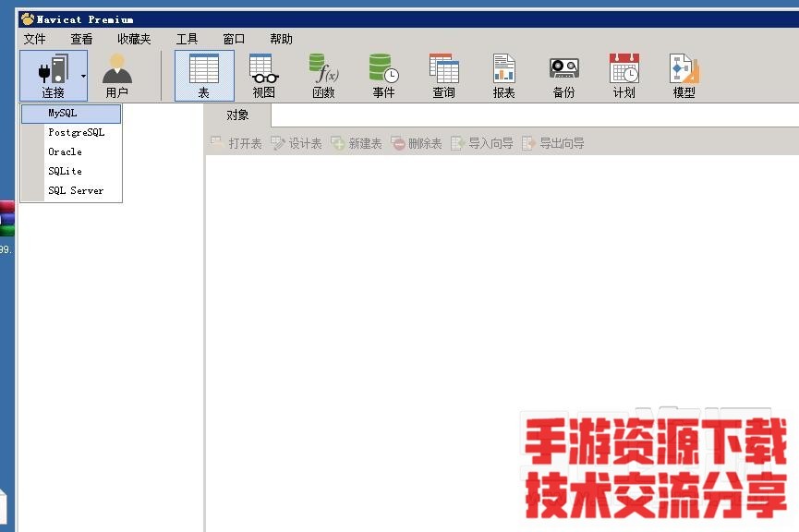The image size is (799, 532).
Task: Open the 工具 (Tools) menu
Action: tap(187, 39)
